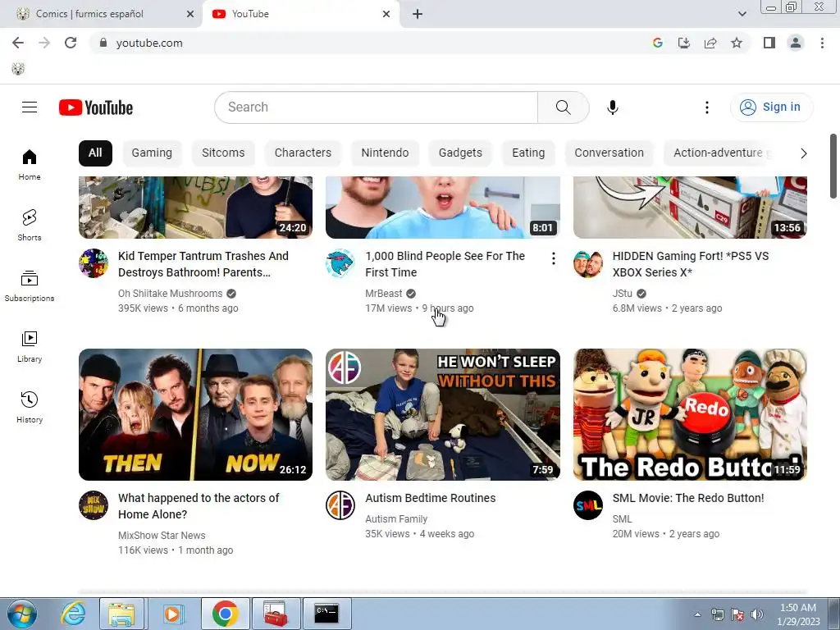This screenshot has width=840, height=630.
Task: Open Internet Explorer from taskbar
Action: point(73,614)
